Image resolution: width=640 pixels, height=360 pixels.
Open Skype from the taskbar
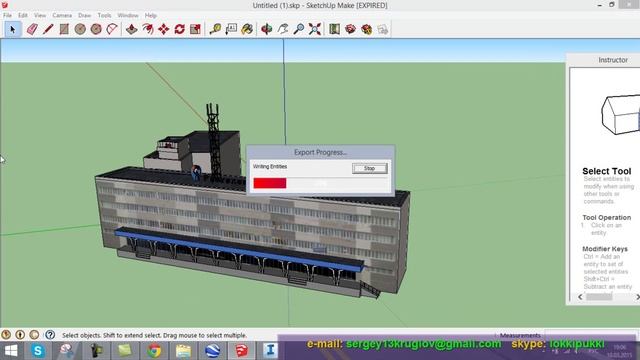38,351
